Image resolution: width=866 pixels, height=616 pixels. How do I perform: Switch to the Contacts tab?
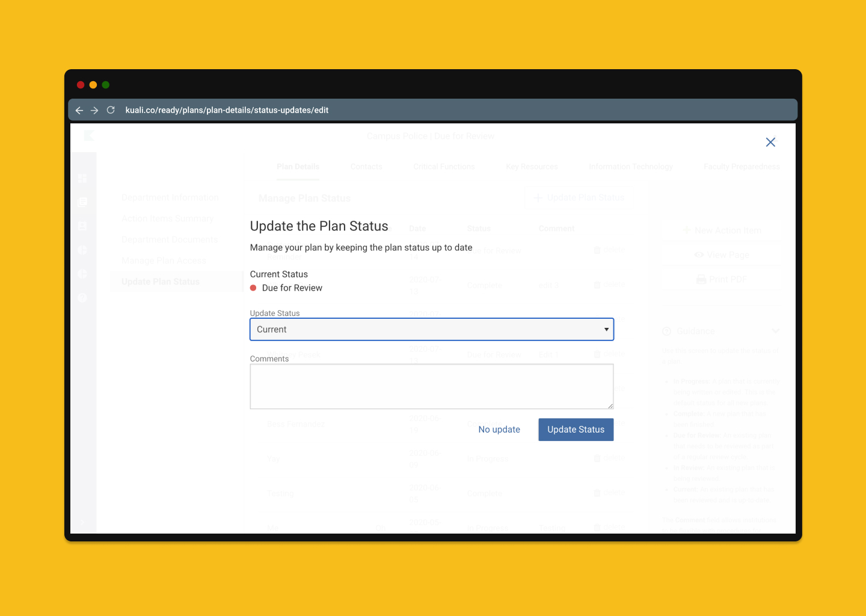(x=366, y=167)
